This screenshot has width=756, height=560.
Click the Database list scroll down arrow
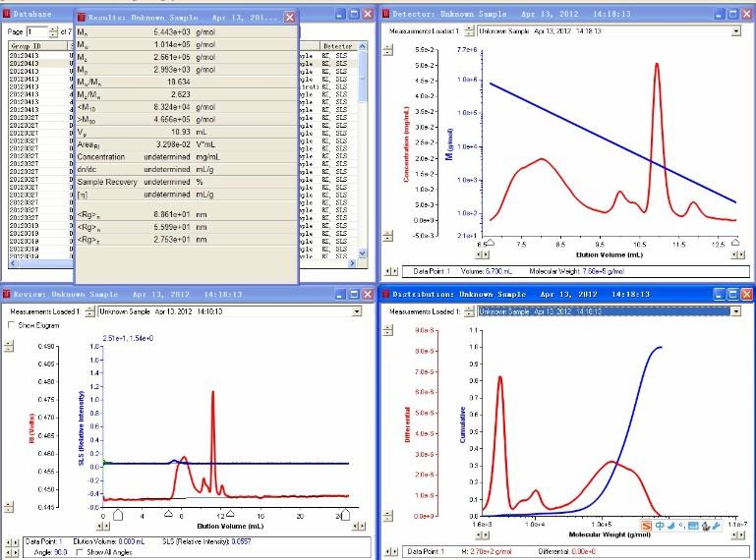[x=363, y=253]
